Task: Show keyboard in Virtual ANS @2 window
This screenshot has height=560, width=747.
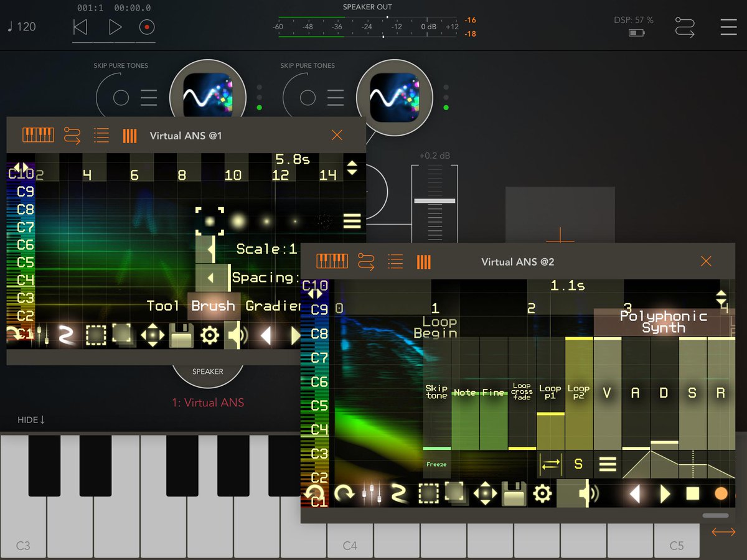Action: coord(332,261)
